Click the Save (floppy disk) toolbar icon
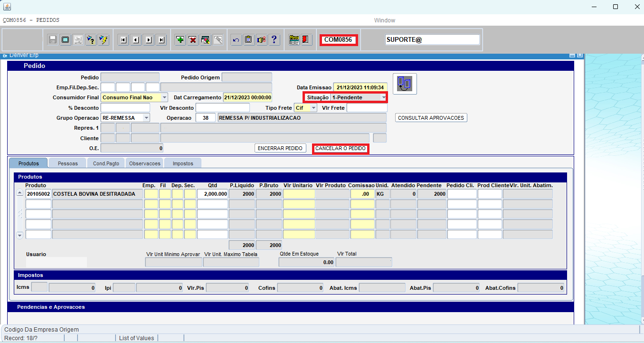 (53, 40)
